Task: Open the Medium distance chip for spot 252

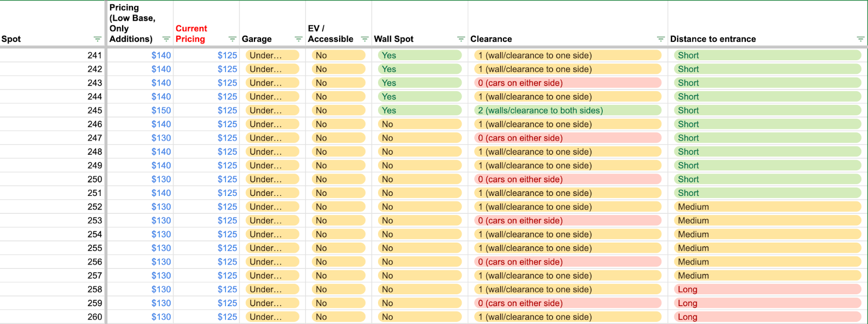Action: [767, 207]
